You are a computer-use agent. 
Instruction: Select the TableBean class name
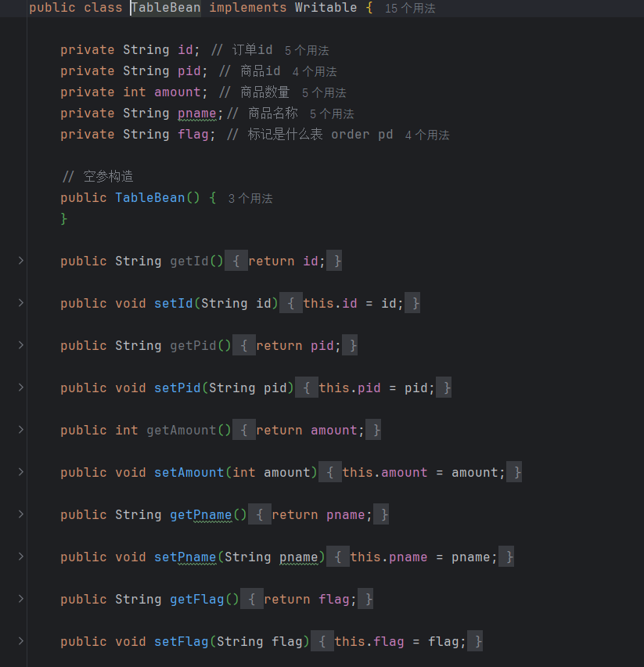(165, 8)
